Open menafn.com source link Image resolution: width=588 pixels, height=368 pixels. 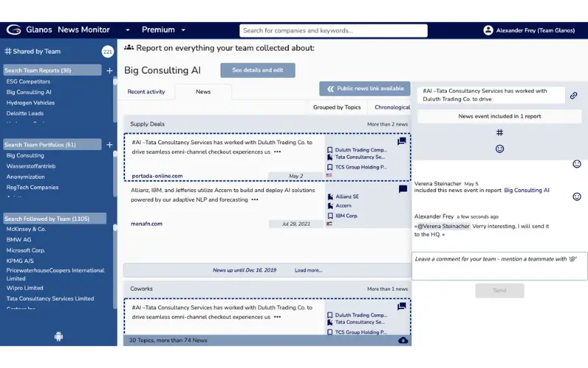click(146, 224)
